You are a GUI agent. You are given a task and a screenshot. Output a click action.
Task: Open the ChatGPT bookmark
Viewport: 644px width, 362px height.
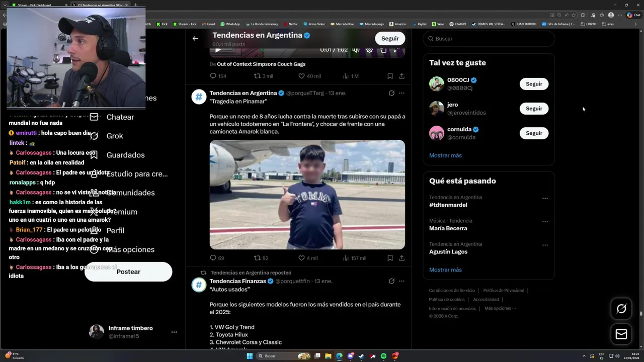[458, 24]
